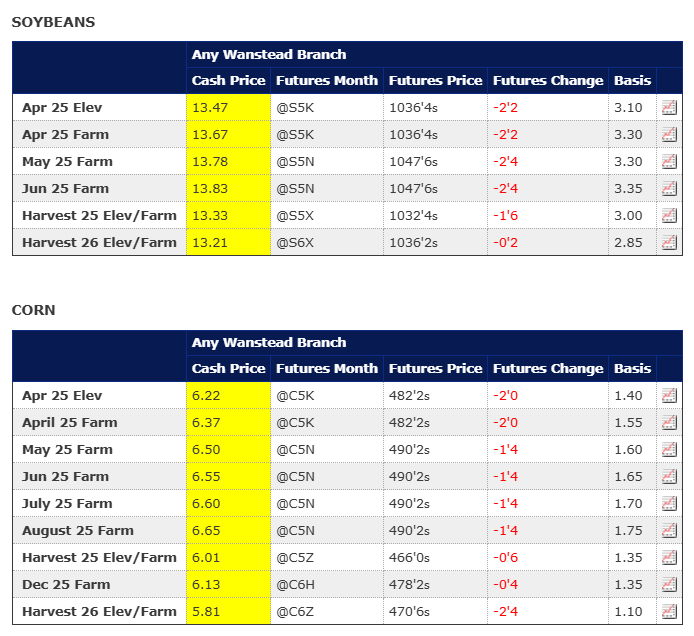Click corn cash price 6.01
Viewport: 694px width, 636px height.
pyautogui.click(x=206, y=557)
